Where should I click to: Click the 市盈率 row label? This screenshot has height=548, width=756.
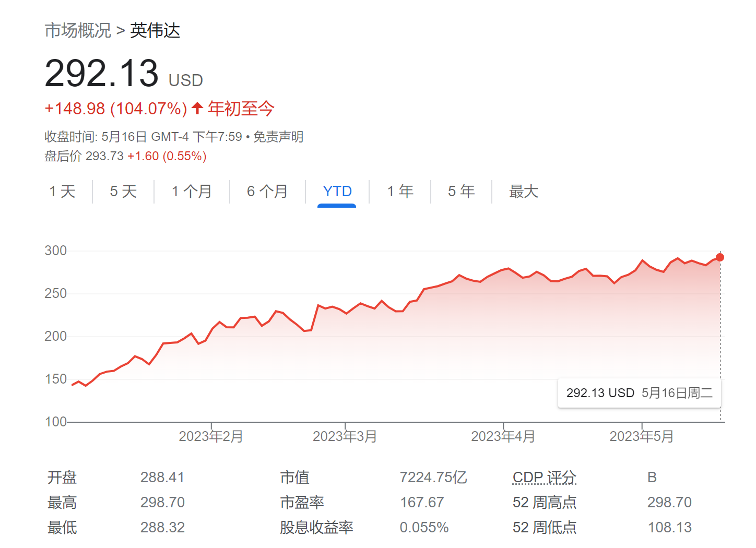click(x=302, y=503)
